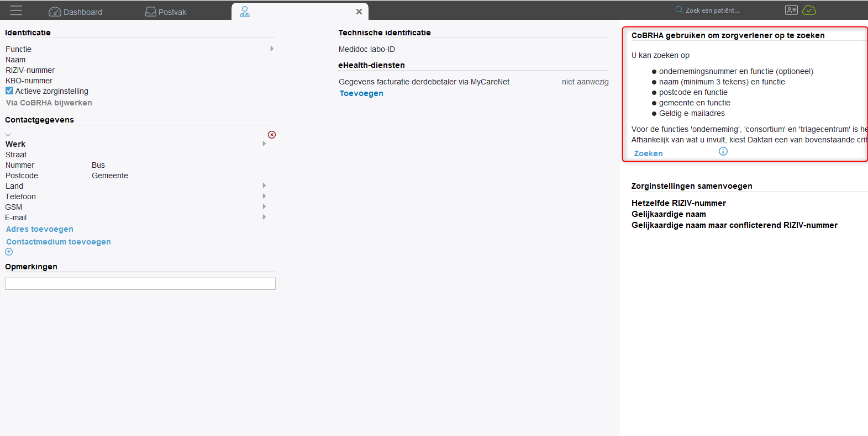Remove contact details with the red X icon

point(272,135)
